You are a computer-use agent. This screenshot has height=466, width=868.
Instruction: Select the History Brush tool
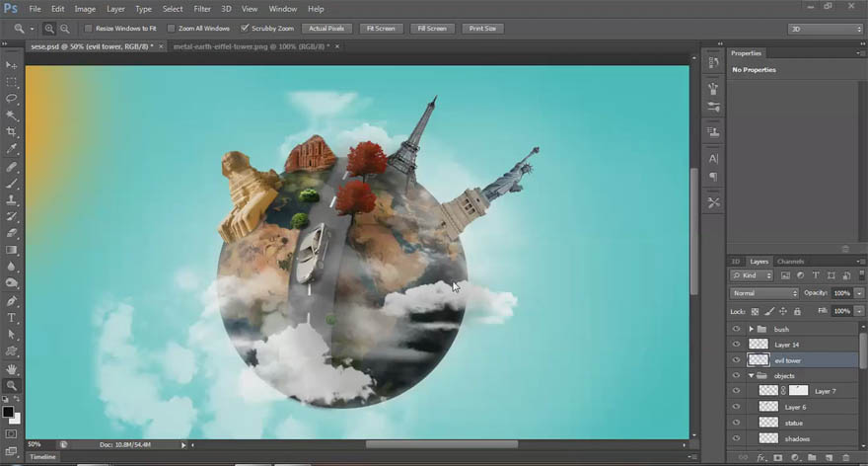(11, 216)
